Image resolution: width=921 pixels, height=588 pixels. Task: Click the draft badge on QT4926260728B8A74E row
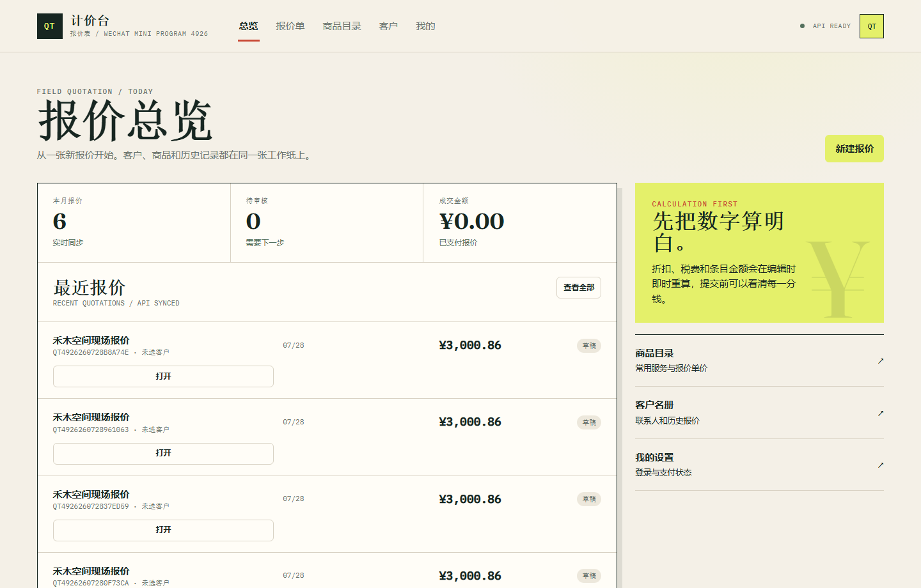pyautogui.click(x=589, y=346)
